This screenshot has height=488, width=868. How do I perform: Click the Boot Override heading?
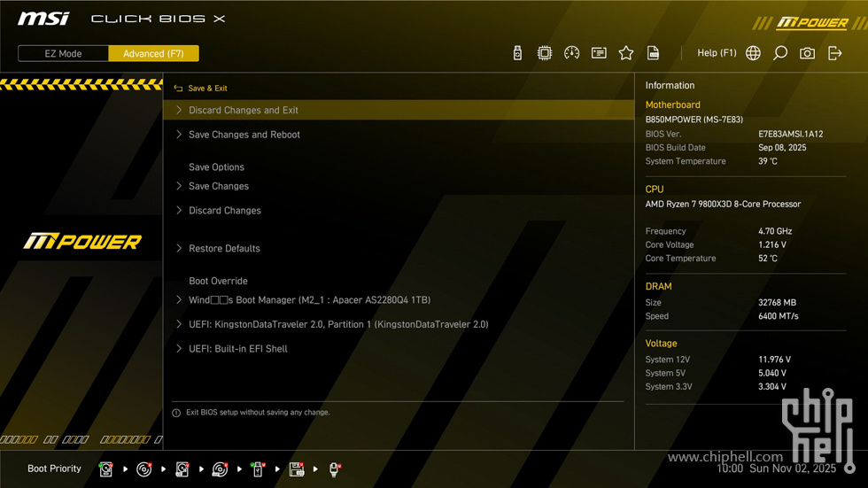point(218,281)
